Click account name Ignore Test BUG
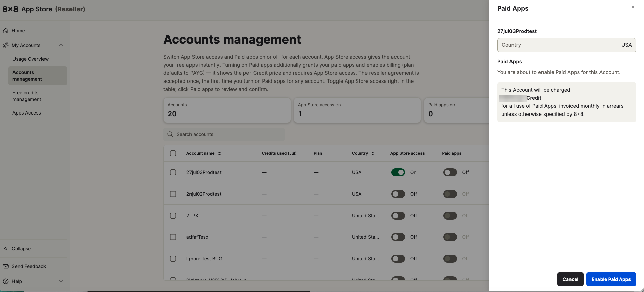The width and height of the screenshot is (644, 292). 204,259
